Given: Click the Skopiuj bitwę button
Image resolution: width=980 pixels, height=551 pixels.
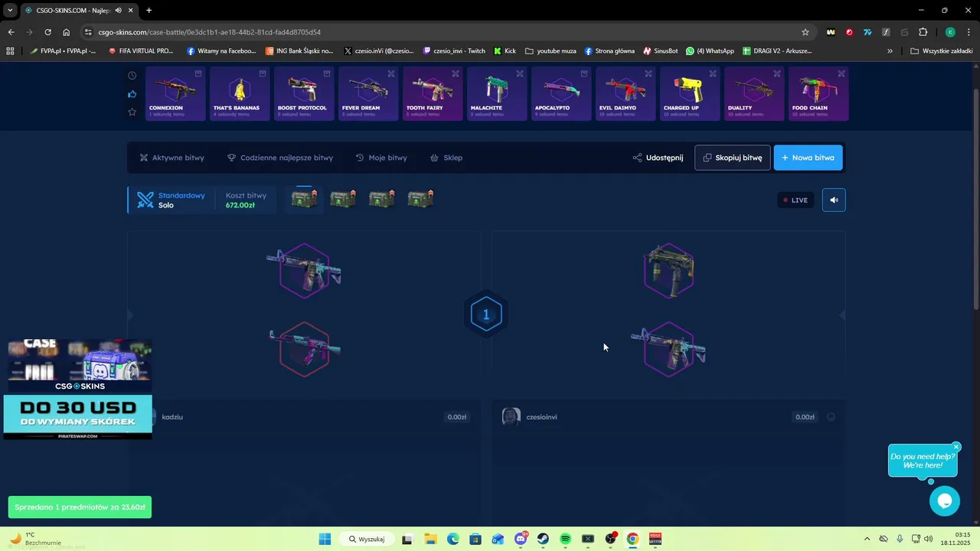Looking at the screenshot, I should (733, 158).
